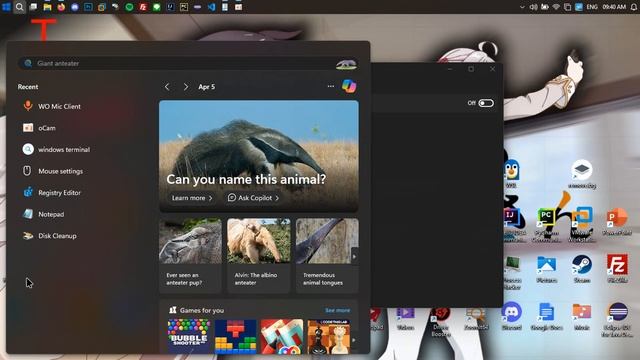Open the Google Docs desktop shortcut
Image resolution: width=640 pixels, height=360 pixels.
click(x=546, y=316)
